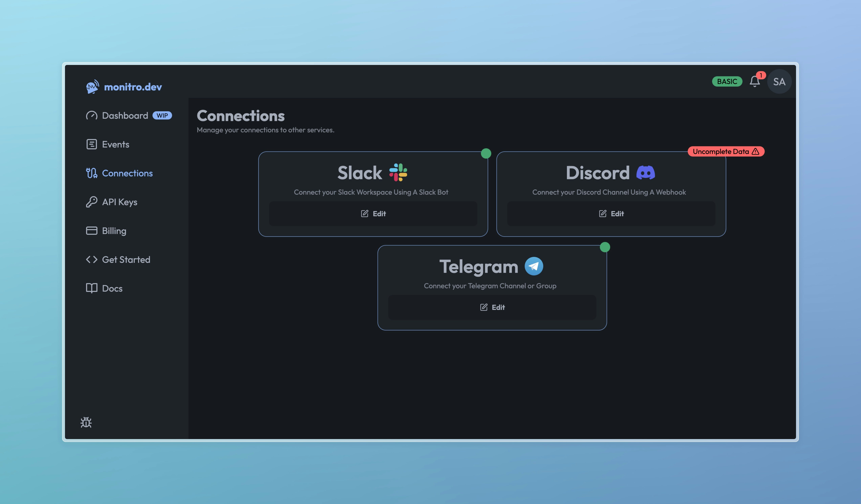861x504 pixels.
Task: Edit the Telegram connection
Action: [x=492, y=307]
